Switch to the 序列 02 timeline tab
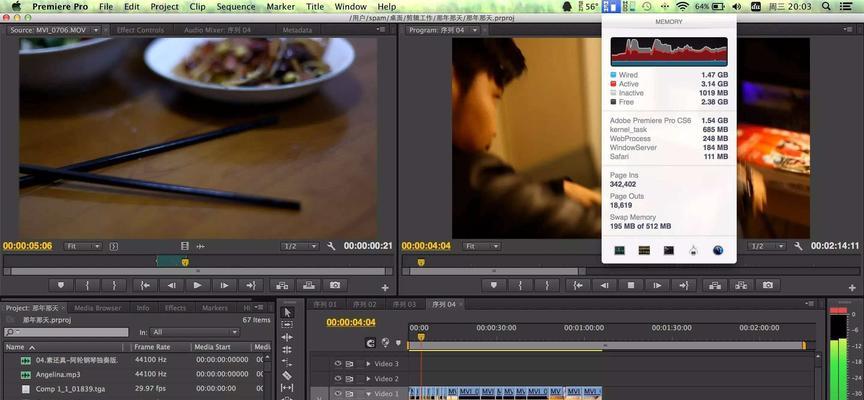The image size is (864, 400). coord(364,304)
